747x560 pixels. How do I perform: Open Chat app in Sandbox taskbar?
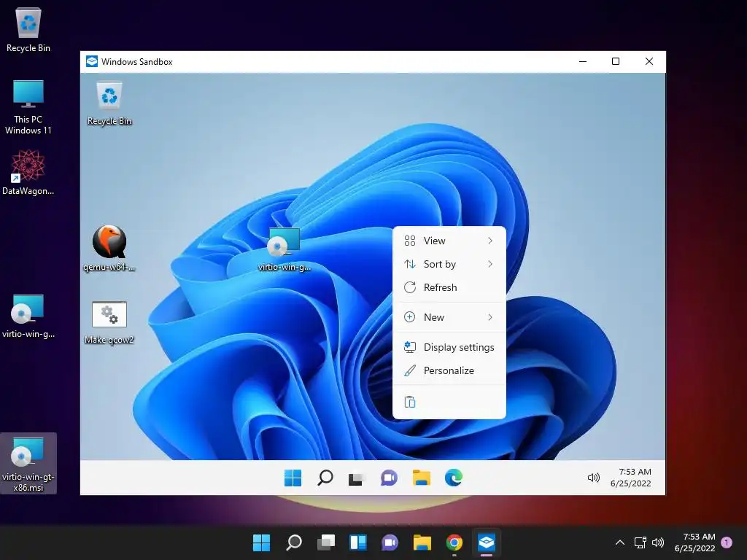click(x=389, y=478)
